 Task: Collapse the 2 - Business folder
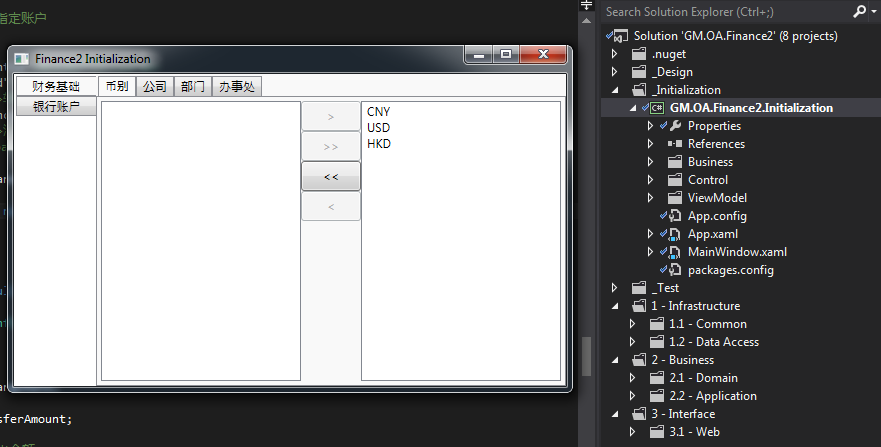615,360
